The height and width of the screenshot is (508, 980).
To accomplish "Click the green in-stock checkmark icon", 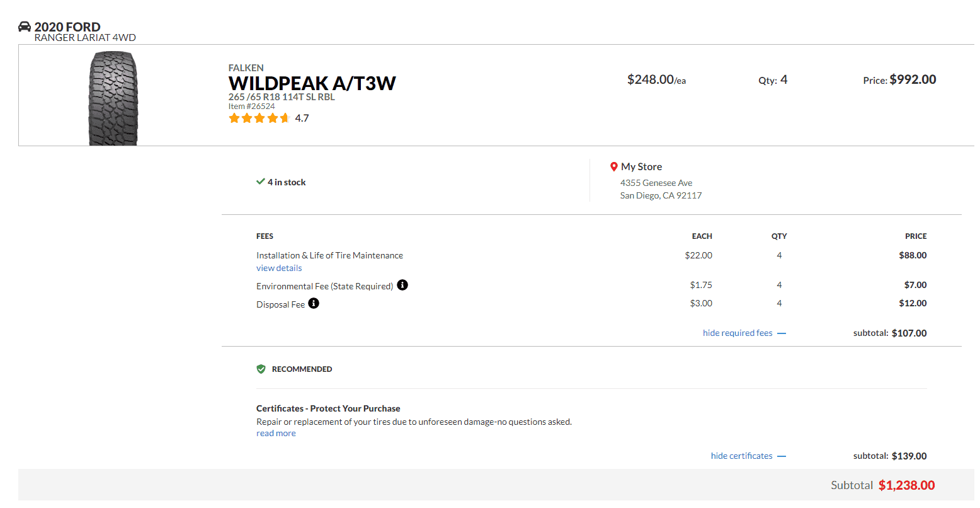I will [261, 182].
